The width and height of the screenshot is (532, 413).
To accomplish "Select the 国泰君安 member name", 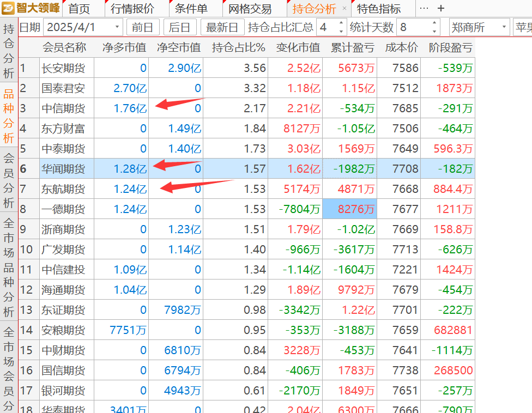I will [63, 88].
